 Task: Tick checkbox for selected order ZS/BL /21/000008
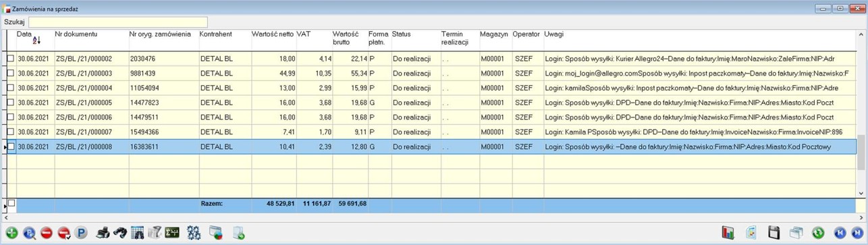point(11,146)
